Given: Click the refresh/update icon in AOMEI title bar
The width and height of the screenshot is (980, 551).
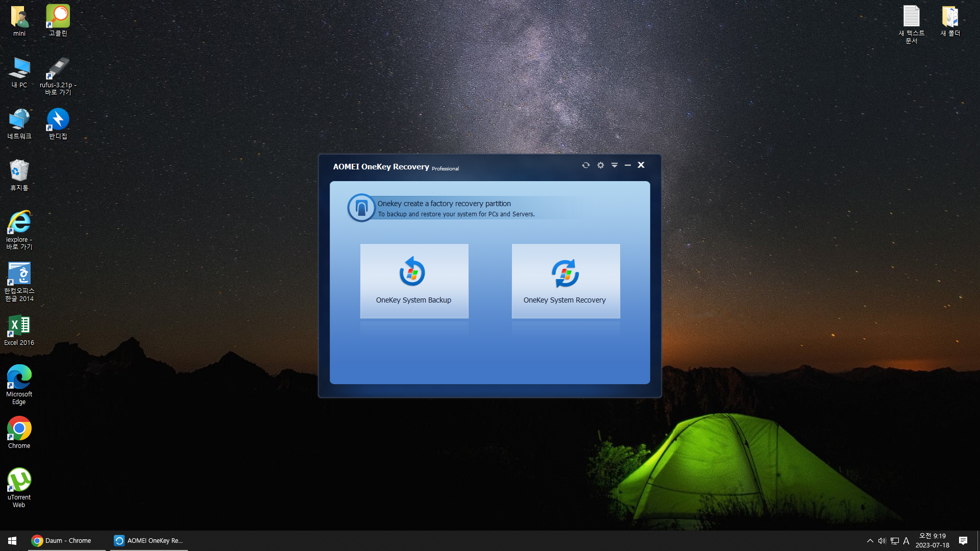Looking at the screenshot, I should tap(585, 165).
